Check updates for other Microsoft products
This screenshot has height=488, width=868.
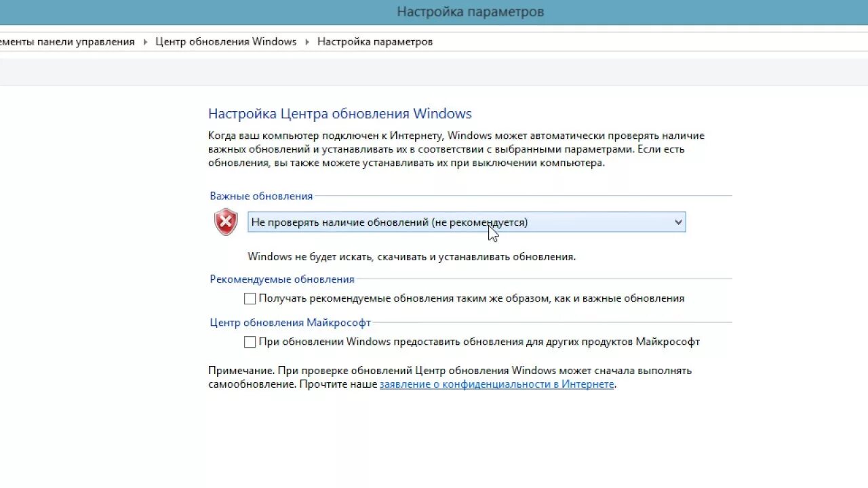pos(250,342)
